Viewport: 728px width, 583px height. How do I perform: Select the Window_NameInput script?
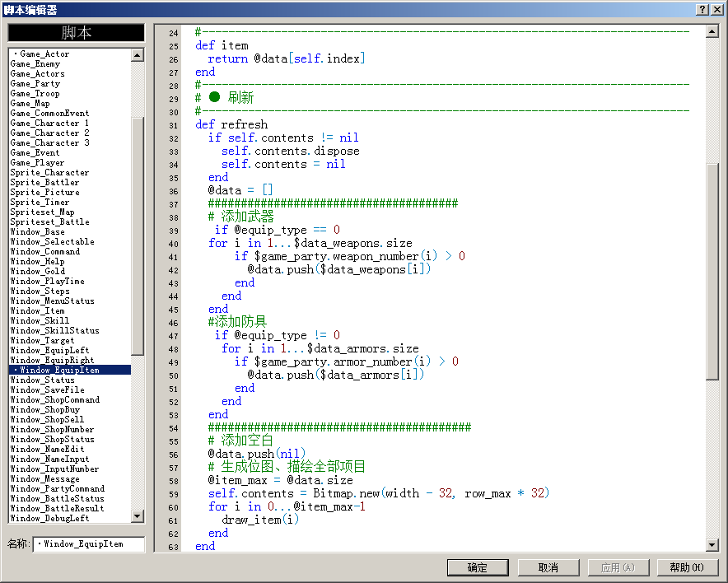click(70, 459)
